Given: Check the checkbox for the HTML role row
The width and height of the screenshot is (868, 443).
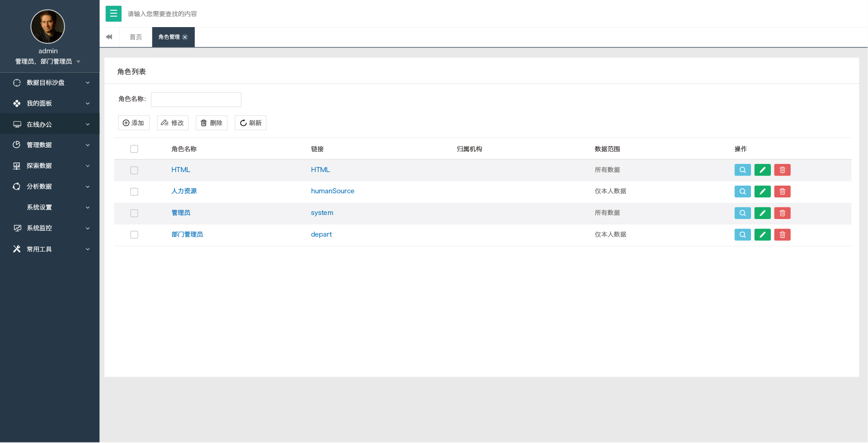Looking at the screenshot, I should click(134, 170).
